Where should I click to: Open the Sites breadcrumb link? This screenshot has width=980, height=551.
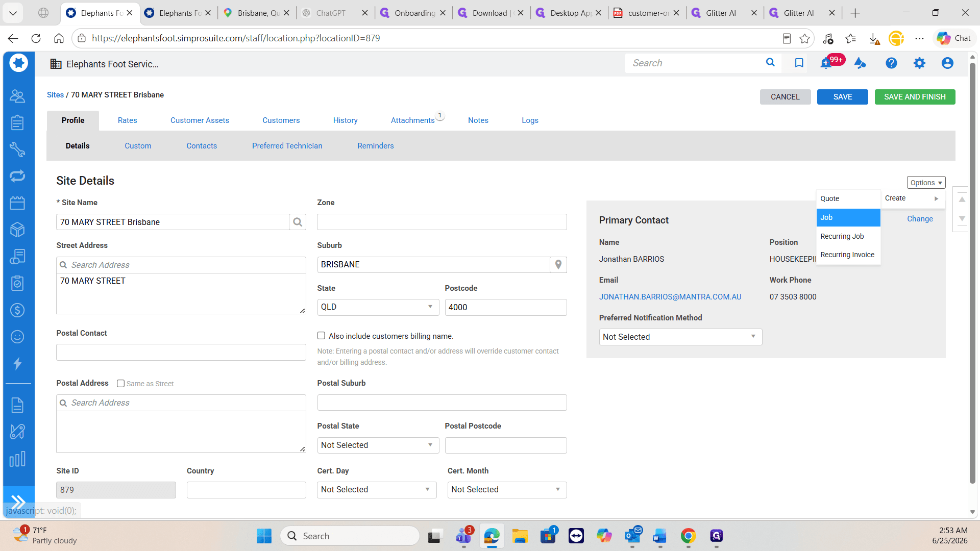point(55,95)
